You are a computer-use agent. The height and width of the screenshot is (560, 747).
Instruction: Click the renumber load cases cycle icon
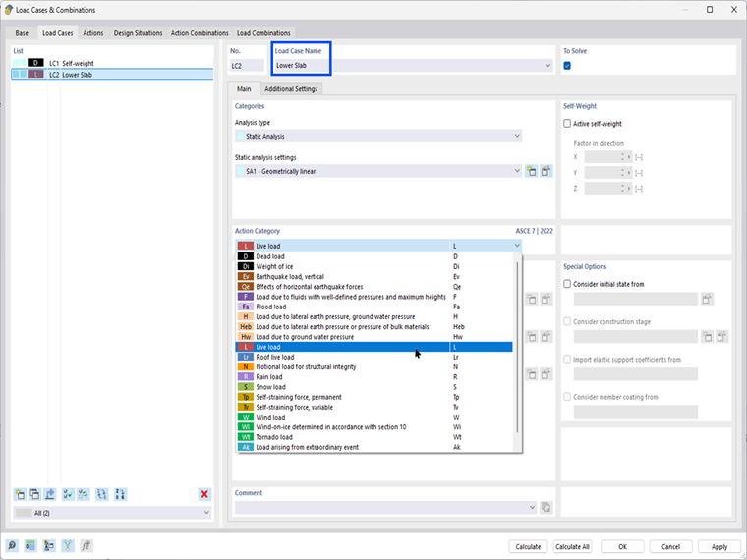pos(102,494)
